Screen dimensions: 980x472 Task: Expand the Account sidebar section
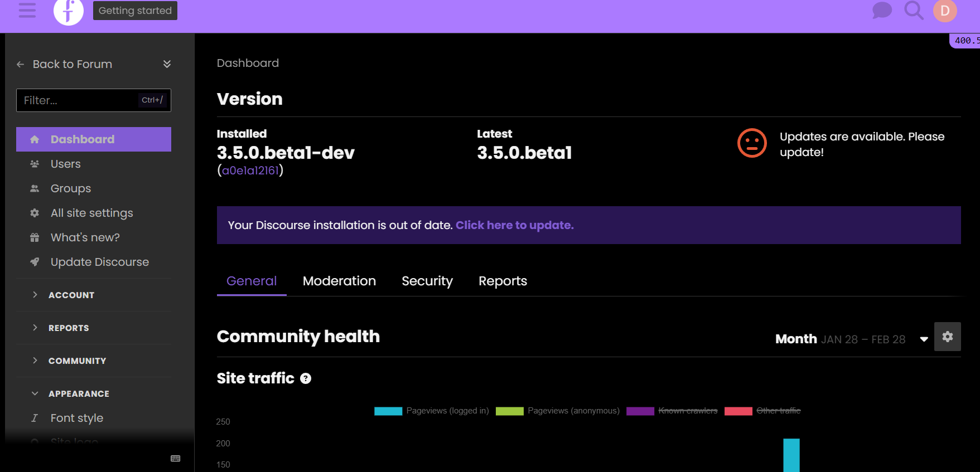71,295
